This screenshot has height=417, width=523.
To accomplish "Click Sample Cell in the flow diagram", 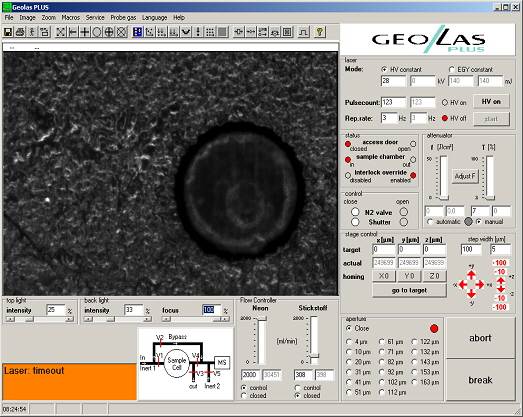I will pos(177,364).
